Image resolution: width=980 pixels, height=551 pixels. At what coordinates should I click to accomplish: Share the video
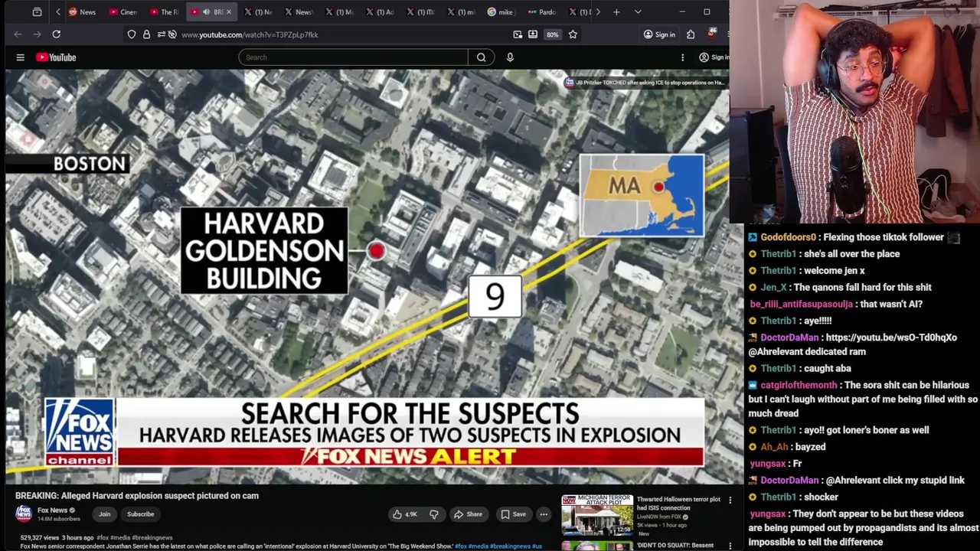(x=468, y=514)
